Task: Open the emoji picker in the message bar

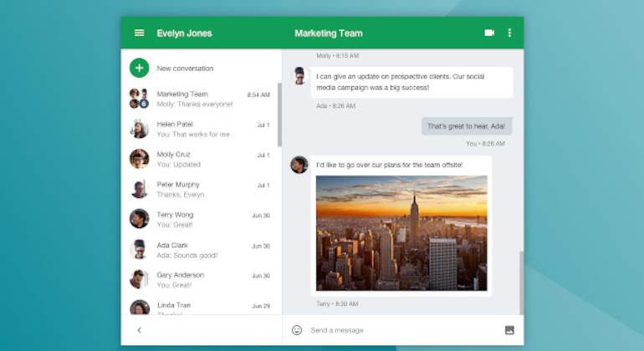Action: tap(297, 330)
